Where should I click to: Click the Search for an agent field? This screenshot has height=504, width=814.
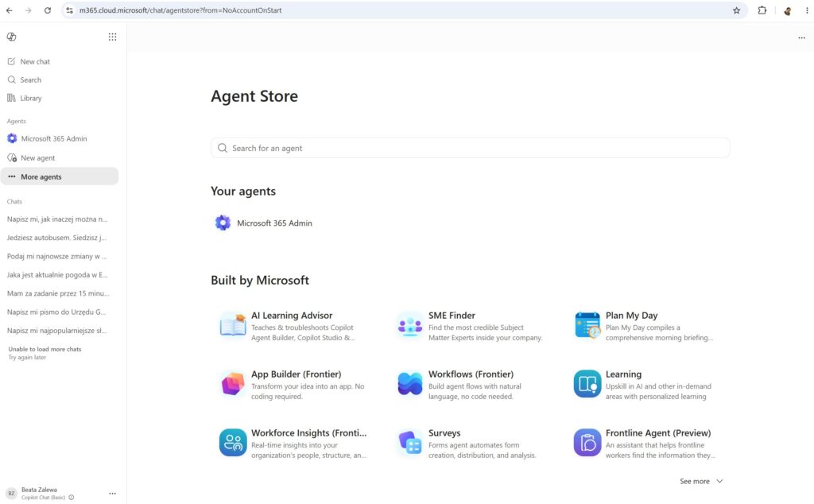pyautogui.click(x=471, y=148)
